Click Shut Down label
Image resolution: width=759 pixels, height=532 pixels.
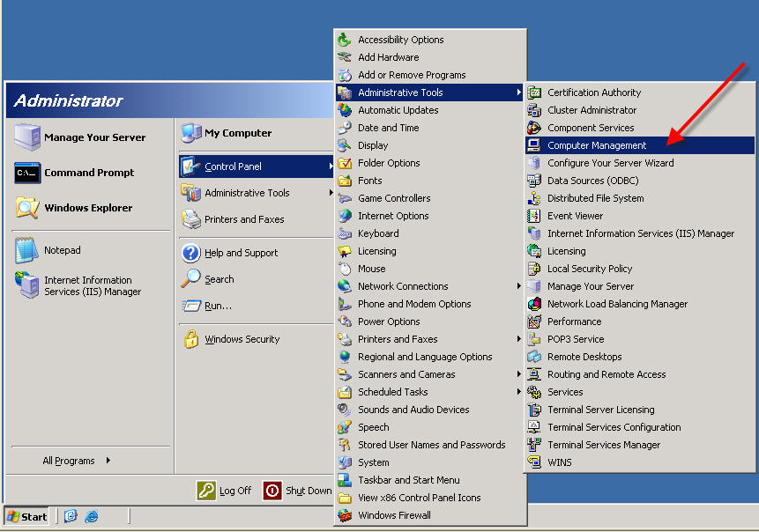309,491
